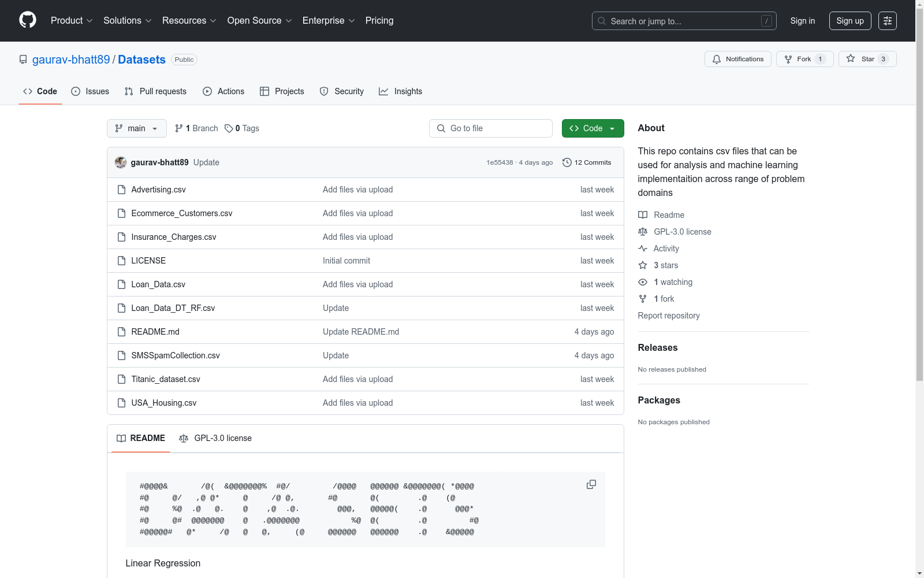
Task: Click the Star button on the repository
Action: [867, 59]
